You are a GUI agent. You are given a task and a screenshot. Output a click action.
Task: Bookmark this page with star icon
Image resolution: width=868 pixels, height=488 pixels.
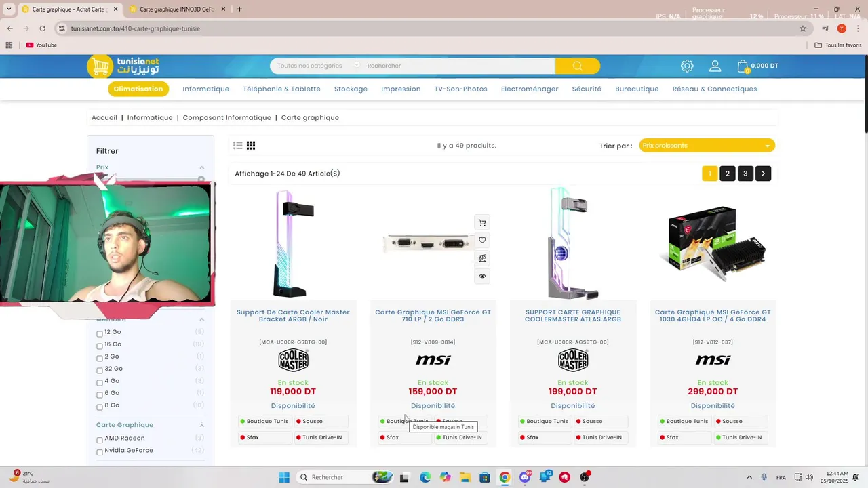point(803,28)
